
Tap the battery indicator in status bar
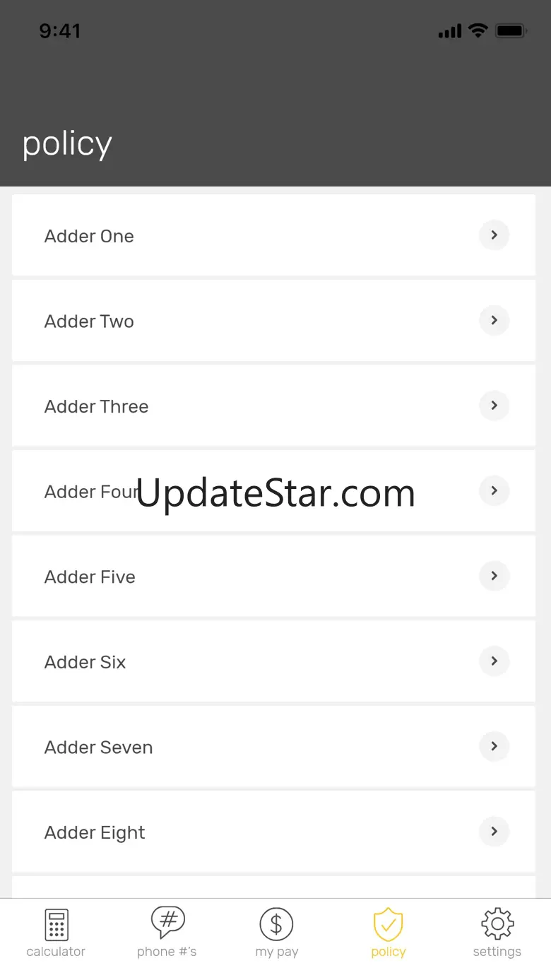(510, 31)
